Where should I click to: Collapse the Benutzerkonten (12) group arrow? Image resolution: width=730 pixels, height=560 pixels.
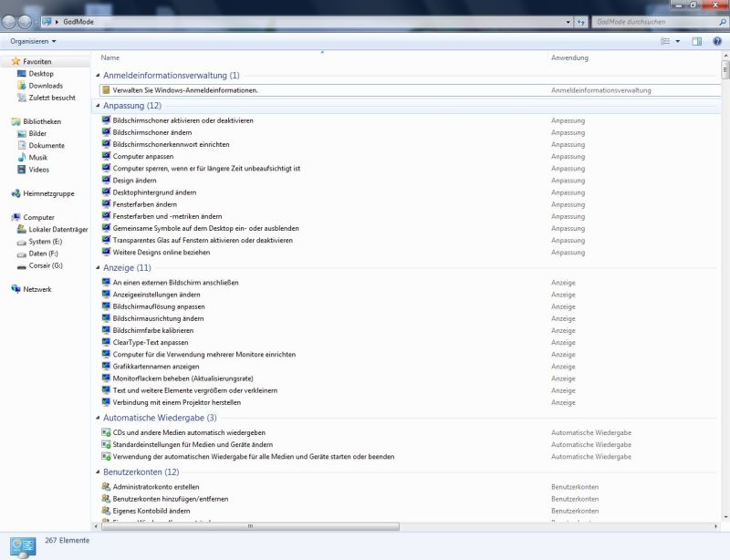[x=98, y=472]
